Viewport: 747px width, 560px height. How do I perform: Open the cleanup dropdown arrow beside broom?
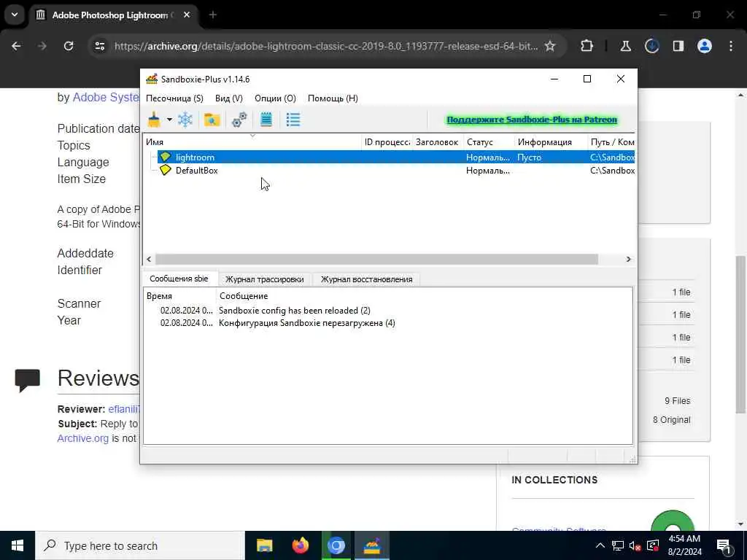pyautogui.click(x=169, y=120)
